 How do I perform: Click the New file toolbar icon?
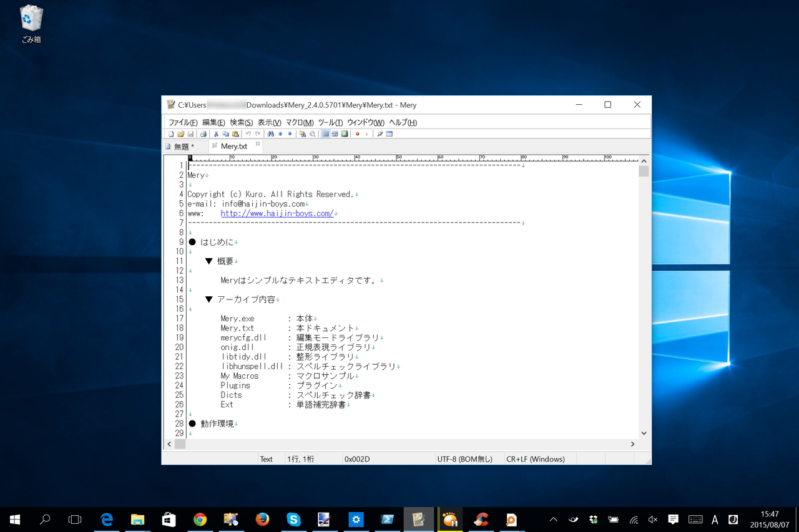pyautogui.click(x=172, y=134)
